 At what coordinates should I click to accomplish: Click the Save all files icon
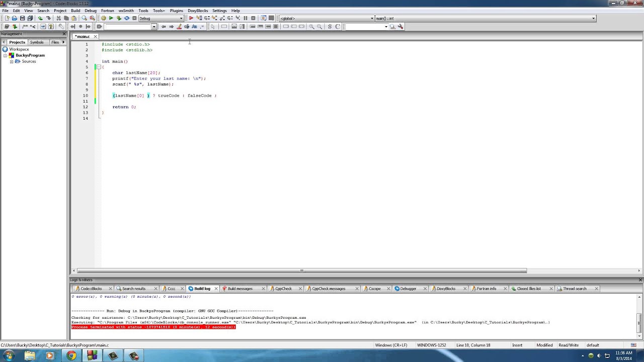(x=30, y=18)
